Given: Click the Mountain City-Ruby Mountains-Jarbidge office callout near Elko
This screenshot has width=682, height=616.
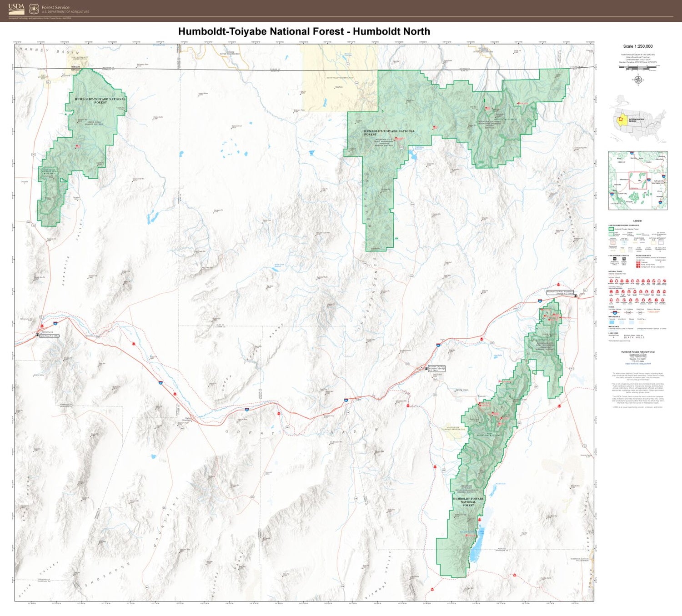Looking at the screenshot, I should click(x=437, y=369).
